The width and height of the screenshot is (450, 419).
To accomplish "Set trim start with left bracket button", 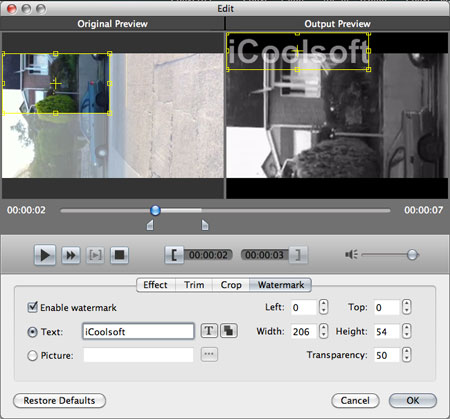I will click(x=174, y=255).
